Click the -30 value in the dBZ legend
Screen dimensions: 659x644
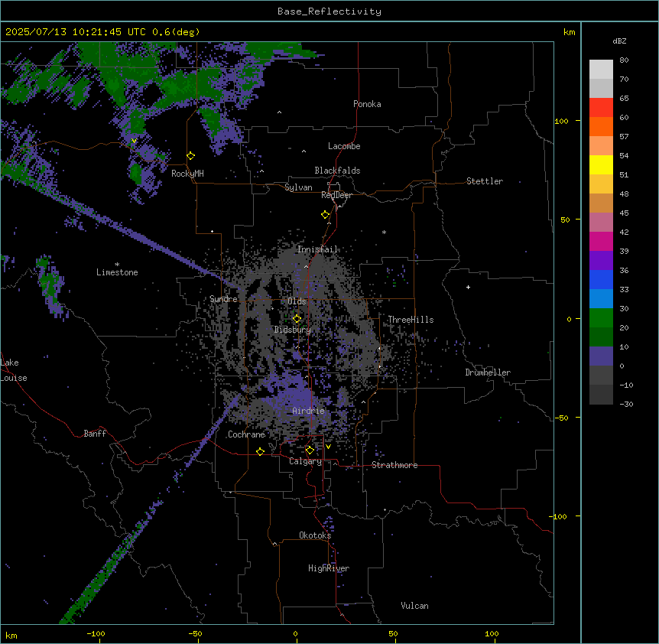626,404
